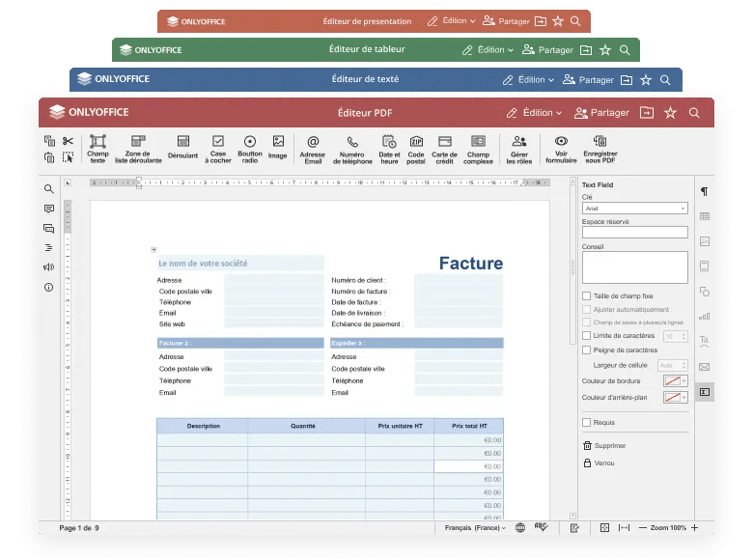Click Voir formulaire eye button

pyautogui.click(x=561, y=149)
